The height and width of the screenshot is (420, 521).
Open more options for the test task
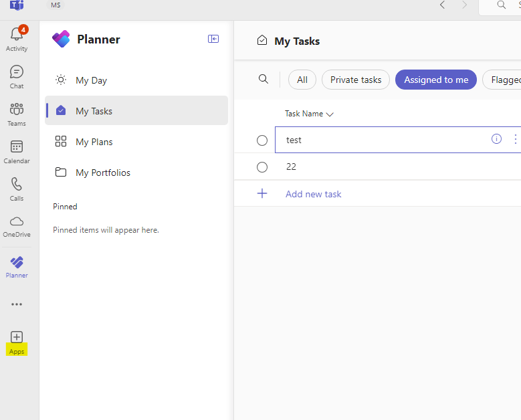tap(516, 139)
